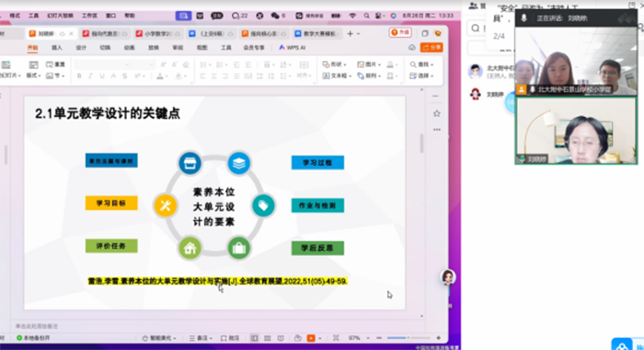Click the orange 分享 share button
This screenshot has height=350, width=644.
(431, 48)
